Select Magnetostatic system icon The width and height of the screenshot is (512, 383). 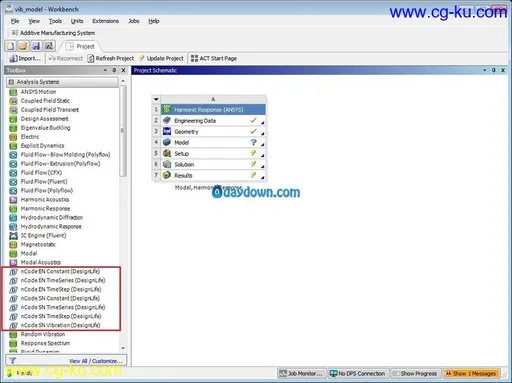coord(13,245)
